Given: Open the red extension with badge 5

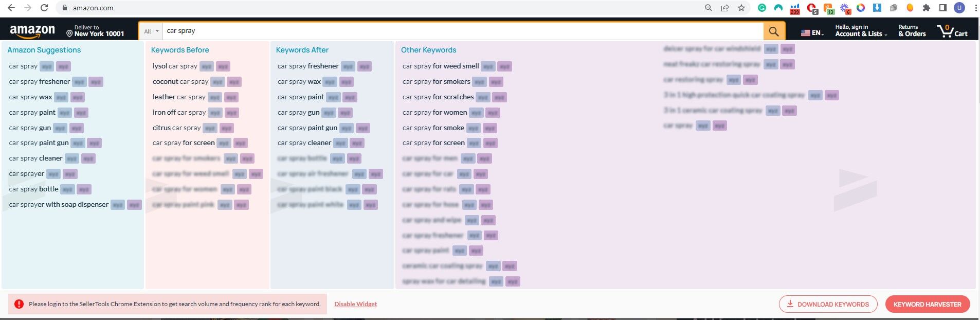Looking at the screenshot, I should coord(812,8).
